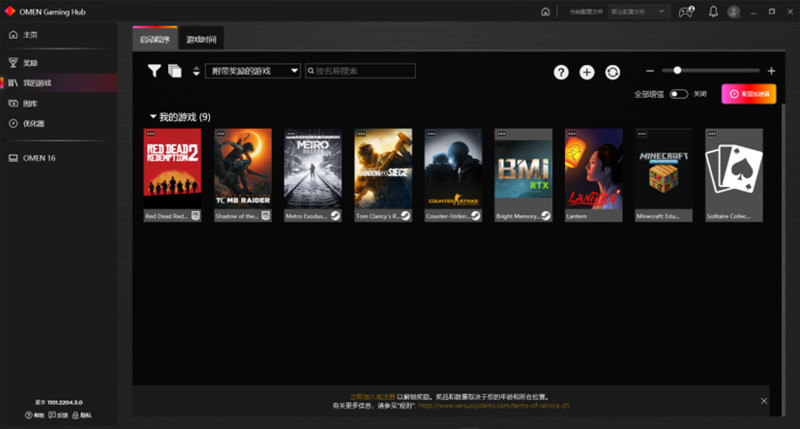The height and width of the screenshot is (429, 800).
Task: Switch to the game time tab
Action: tap(201, 39)
